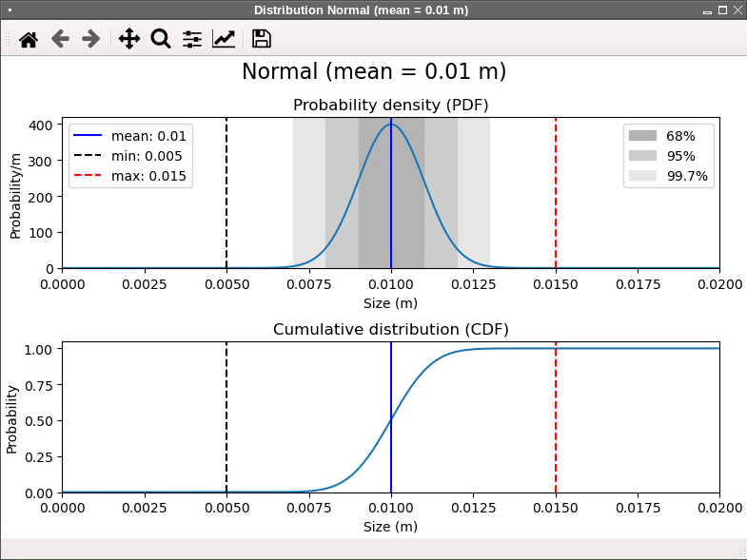Click the 'Normal (mean = 0.01 m)' figure heading
The height and width of the screenshot is (560, 747).
(x=373, y=71)
